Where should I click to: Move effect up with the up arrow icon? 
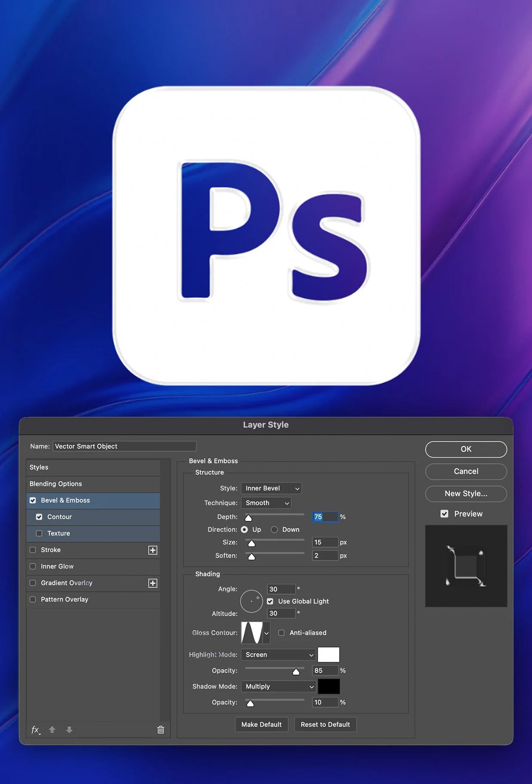52,730
